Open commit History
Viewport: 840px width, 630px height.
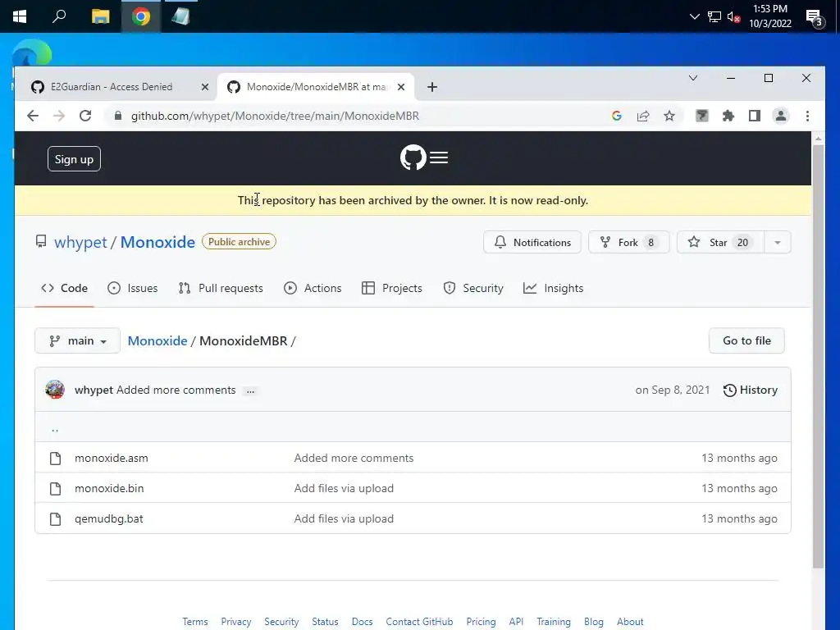coord(750,390)
